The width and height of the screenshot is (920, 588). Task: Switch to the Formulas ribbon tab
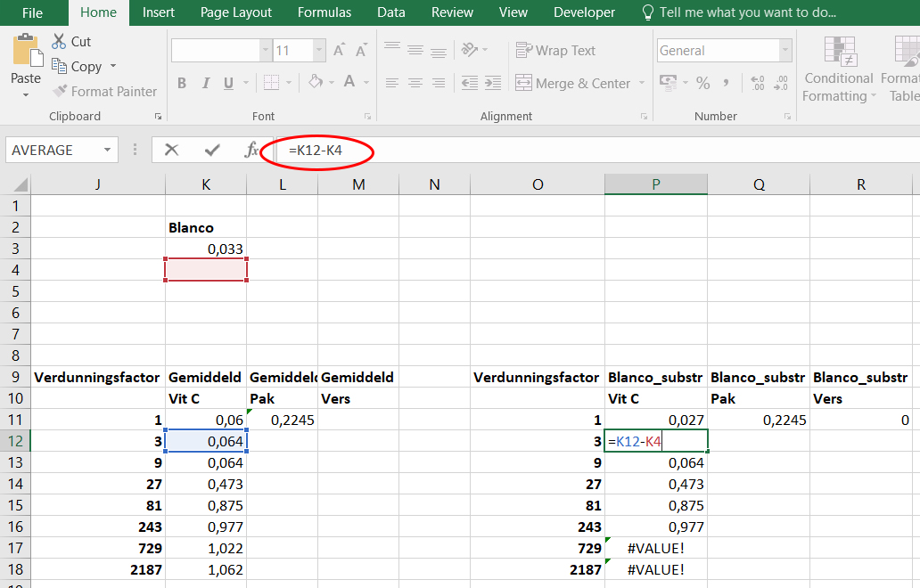point(324,12)
